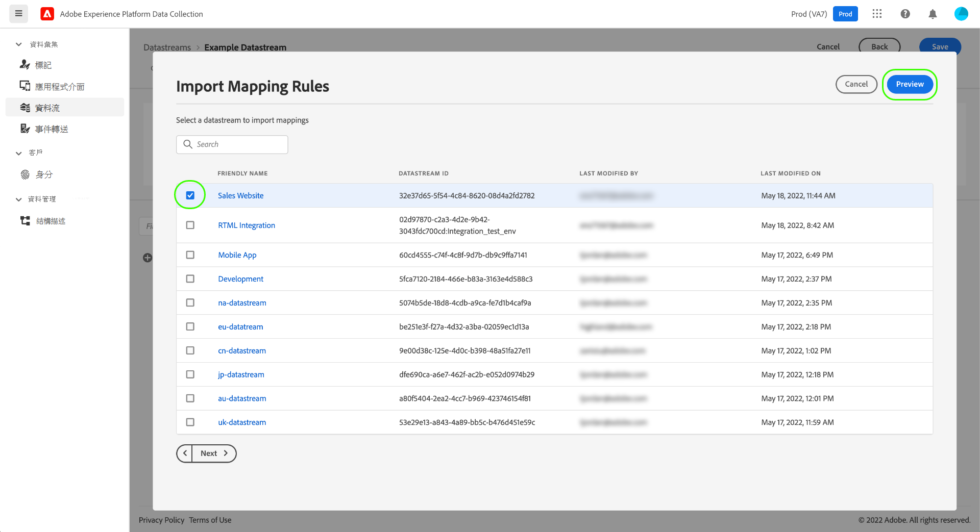Collapse the 客戶 sidebar section
The height and width of the screenshot is (532, 980).
19,153
